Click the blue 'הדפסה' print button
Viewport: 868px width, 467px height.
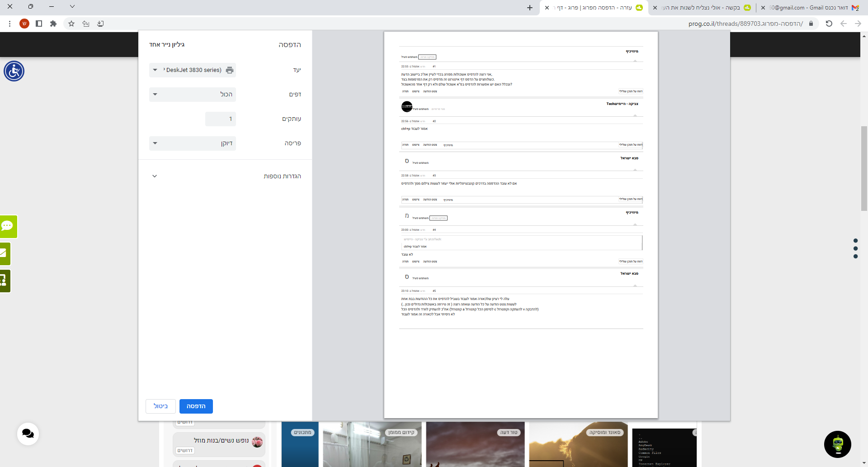[x=196, y=406]
